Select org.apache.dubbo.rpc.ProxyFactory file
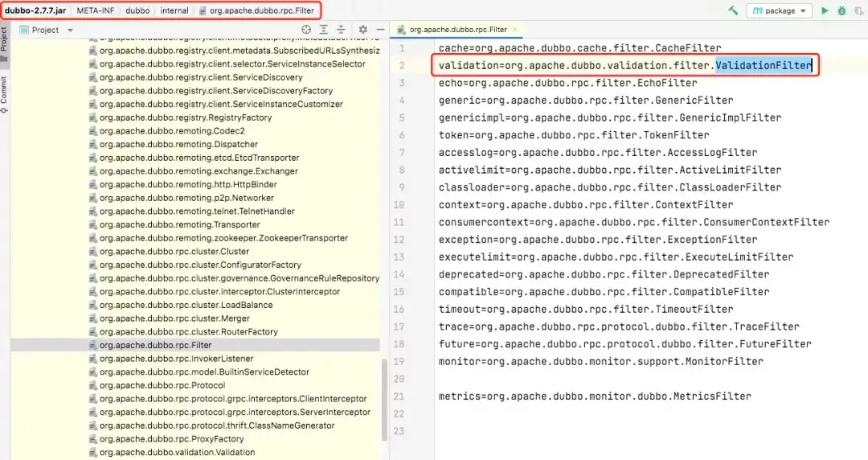This screenshot has height=460, width=868. coord(172,439)
